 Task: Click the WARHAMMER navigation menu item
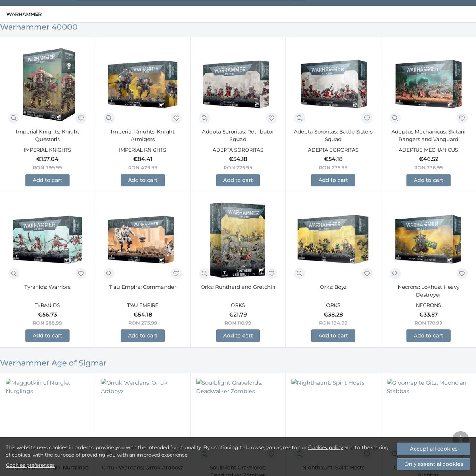[24, 14]
